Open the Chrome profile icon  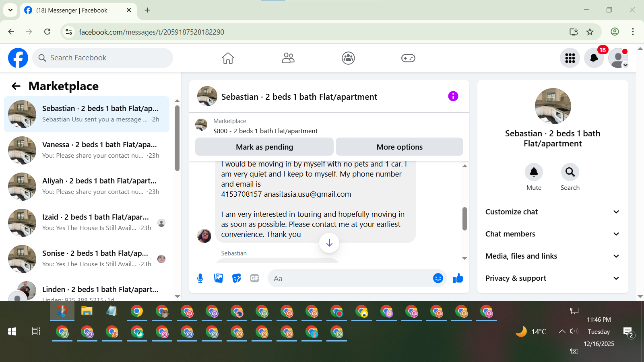[x=615, y=32]
